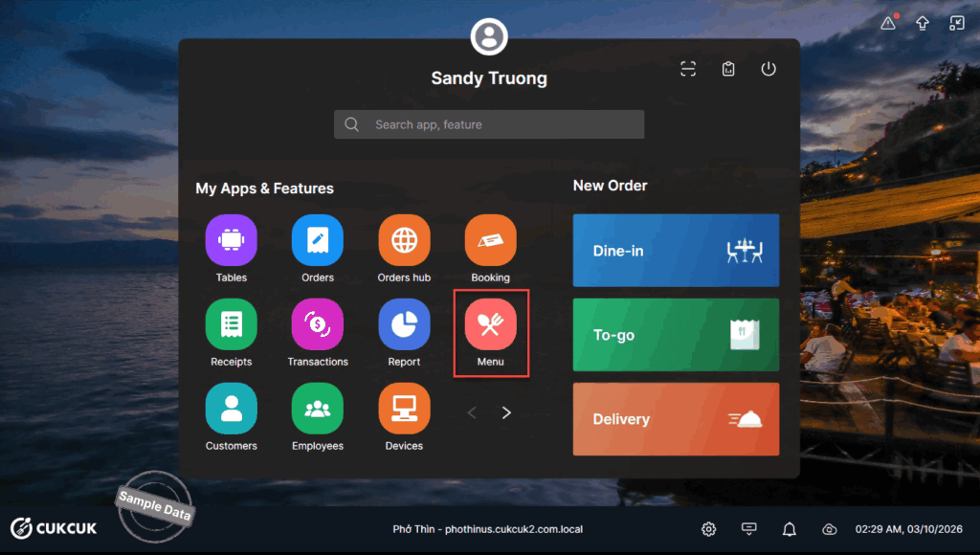Open the Tables app
Viewport: 980px width, 555px height.
(x=231, y=240)
